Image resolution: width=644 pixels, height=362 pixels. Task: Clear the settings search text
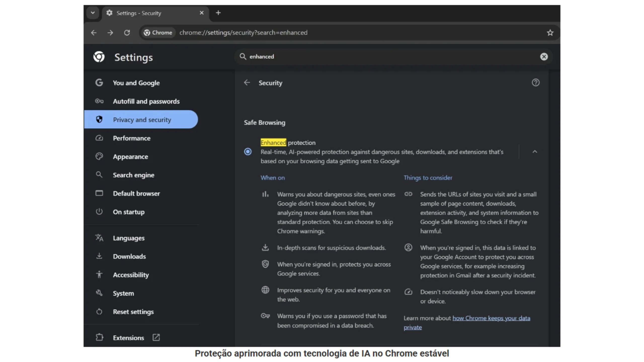[544, 57]
